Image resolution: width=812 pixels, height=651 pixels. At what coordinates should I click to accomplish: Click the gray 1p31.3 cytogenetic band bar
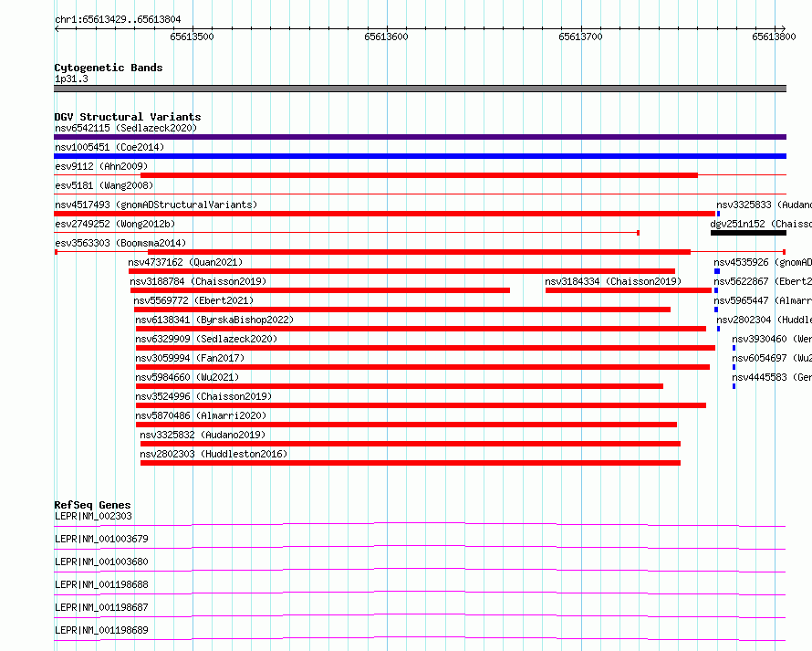click(420, 89)
